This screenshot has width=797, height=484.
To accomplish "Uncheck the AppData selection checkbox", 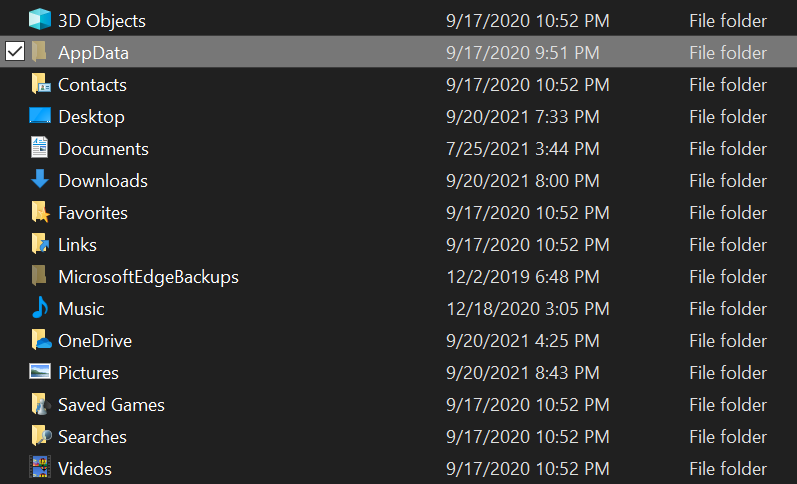I will tap(15, 52).
